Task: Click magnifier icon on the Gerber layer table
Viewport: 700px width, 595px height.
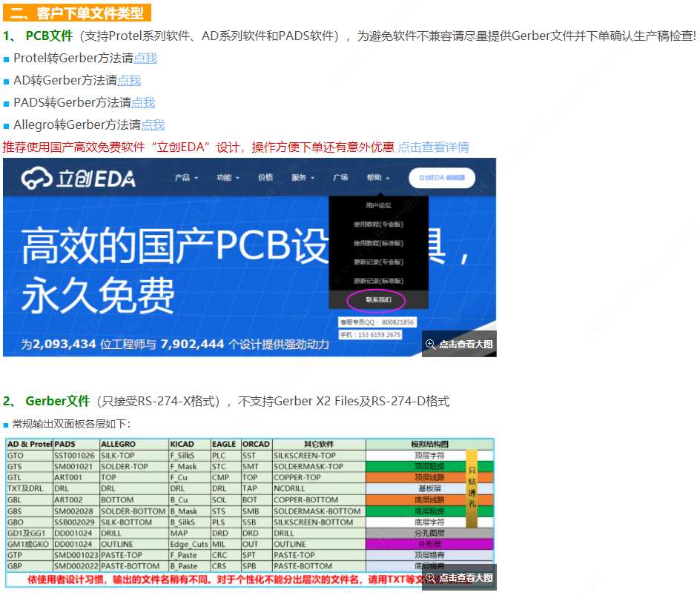Action: pyautogui.click(x=431, y=577)
